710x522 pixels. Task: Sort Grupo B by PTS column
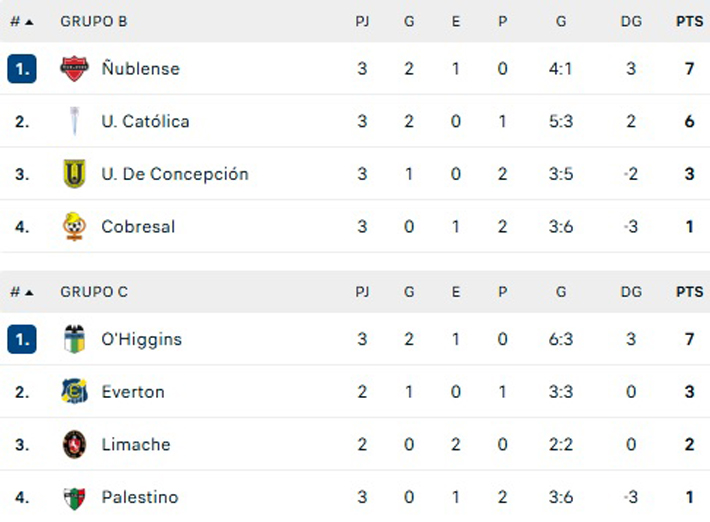[x=689, y=21]
